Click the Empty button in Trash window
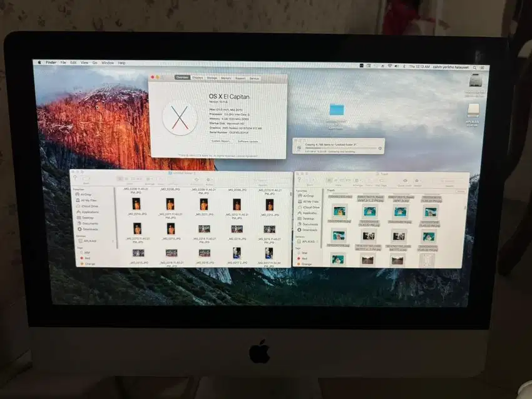The height and width of the screenshot is (399, 532). click(461, 191)
